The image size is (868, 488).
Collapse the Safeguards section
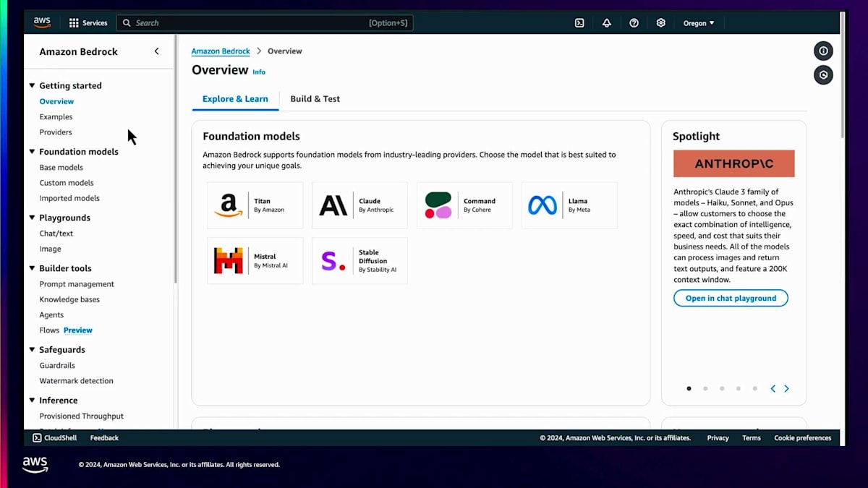click(x=32, y=350)
